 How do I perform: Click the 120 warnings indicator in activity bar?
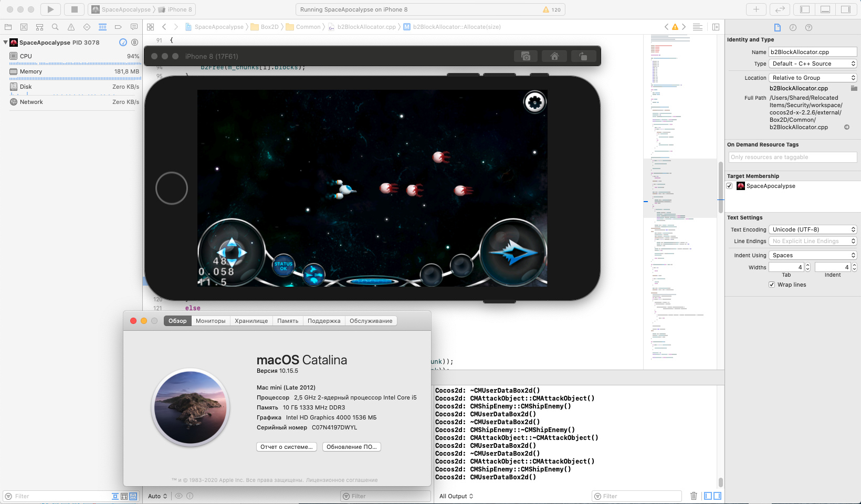coord(552,9)
